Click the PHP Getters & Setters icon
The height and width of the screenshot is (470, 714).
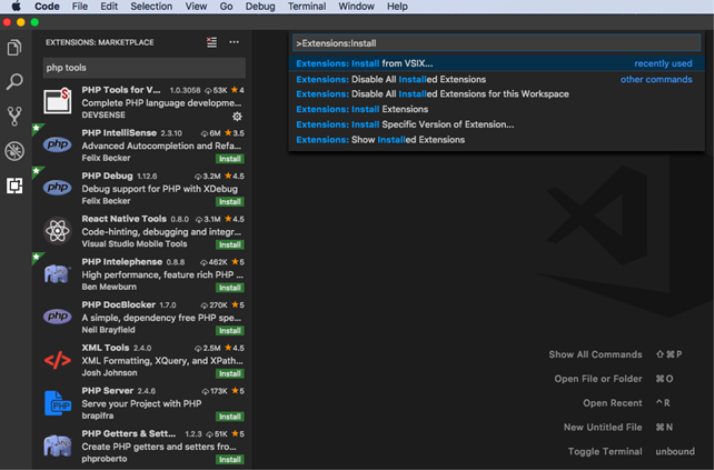click(x=57, y=445)
